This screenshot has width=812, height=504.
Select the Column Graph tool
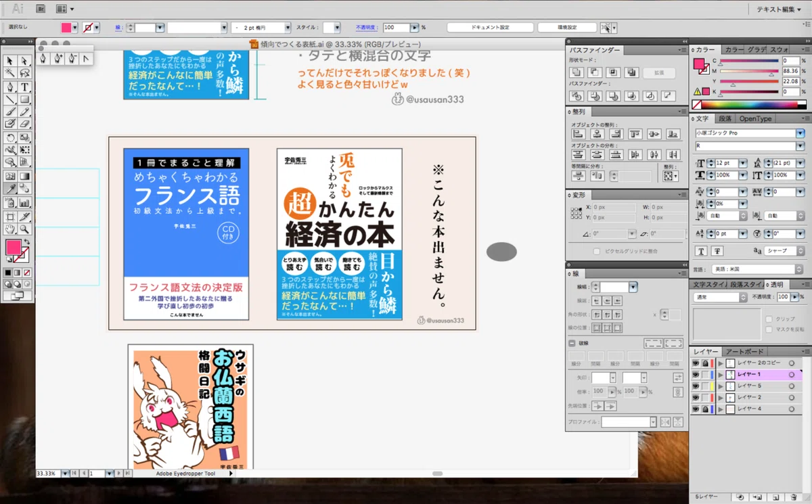click(x=25, y=202)
